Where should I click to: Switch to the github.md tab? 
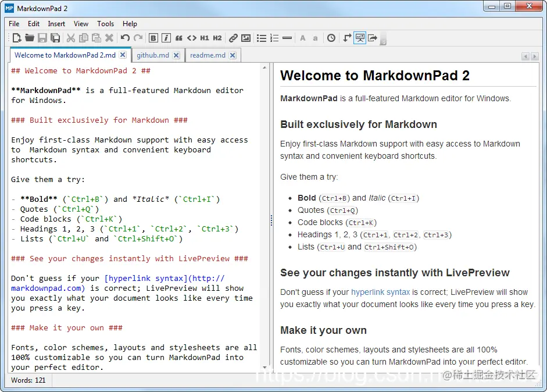click(x=153, y=55)
